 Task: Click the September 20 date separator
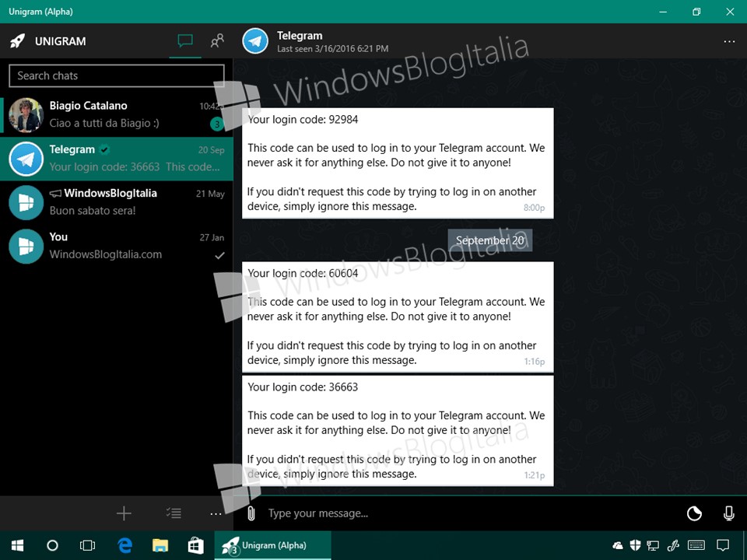pyautogui.click(x=489, y=240)
